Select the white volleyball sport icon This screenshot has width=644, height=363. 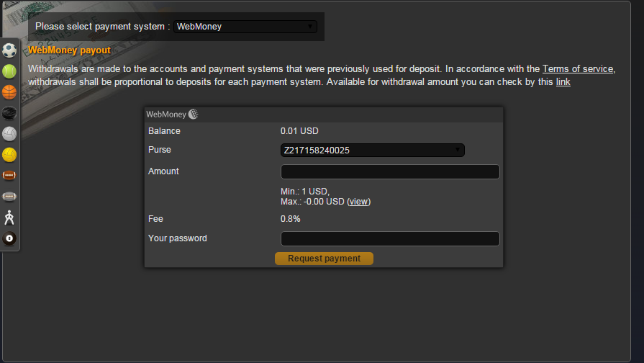pos(9,133)
